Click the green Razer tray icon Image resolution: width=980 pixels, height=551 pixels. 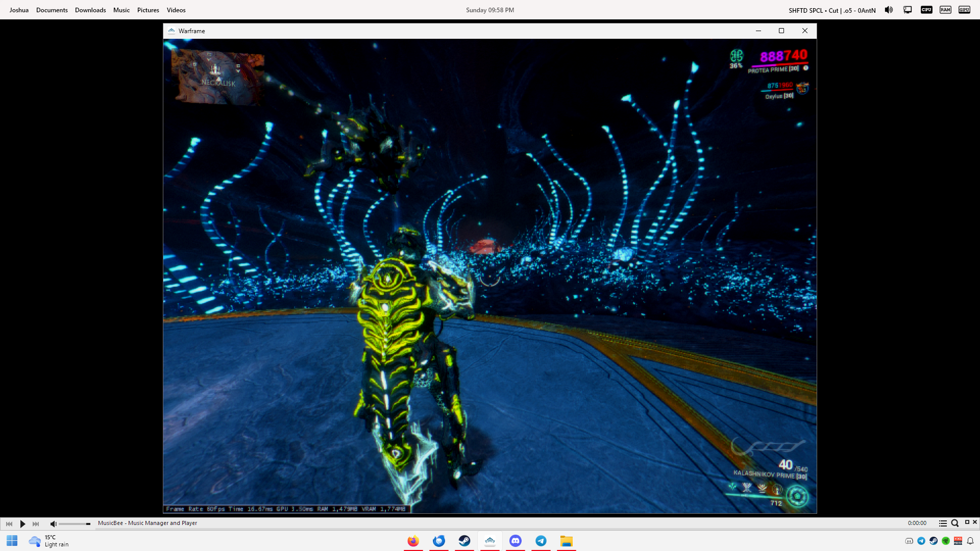pos(946,541)
